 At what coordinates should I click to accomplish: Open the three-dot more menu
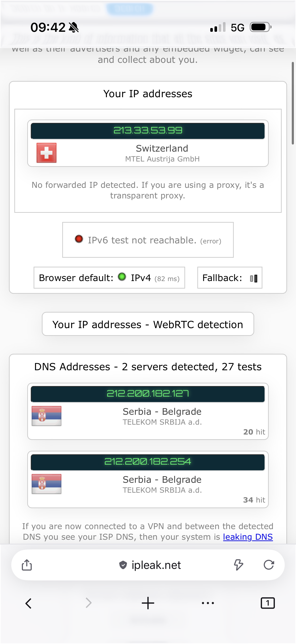coord(208,603)
